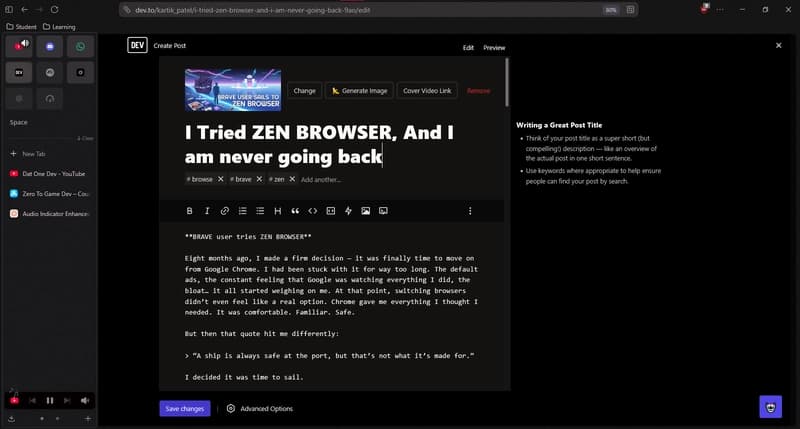Screen dimensions: 800x429
Task: Open the Discord pinned tab
Action: click(49, 46)
